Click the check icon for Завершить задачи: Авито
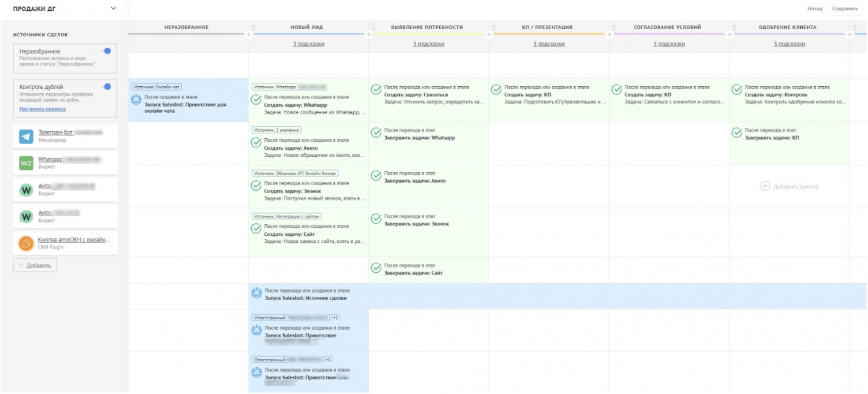 tap(376, 176)
